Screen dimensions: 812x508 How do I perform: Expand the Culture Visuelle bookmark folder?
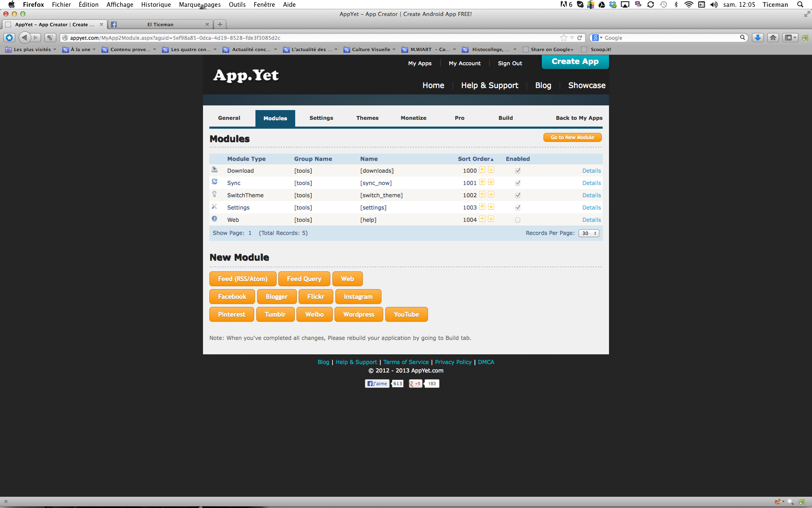click(370, 50)
